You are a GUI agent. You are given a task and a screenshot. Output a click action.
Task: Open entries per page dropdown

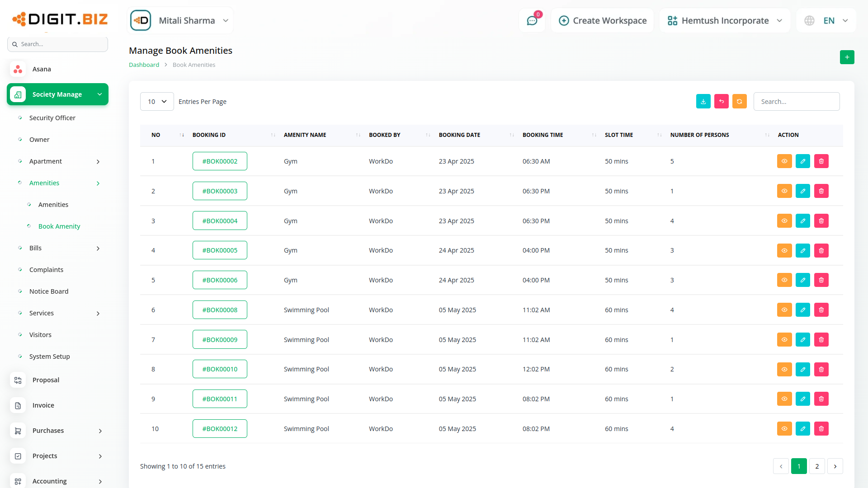[157, 102]
